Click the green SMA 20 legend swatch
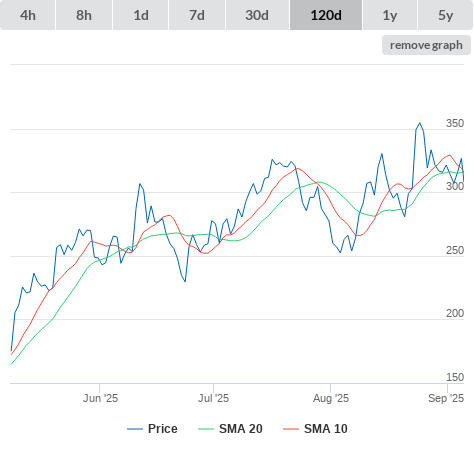The width and height of the screenshot is (474, 455). coord(206,429)
